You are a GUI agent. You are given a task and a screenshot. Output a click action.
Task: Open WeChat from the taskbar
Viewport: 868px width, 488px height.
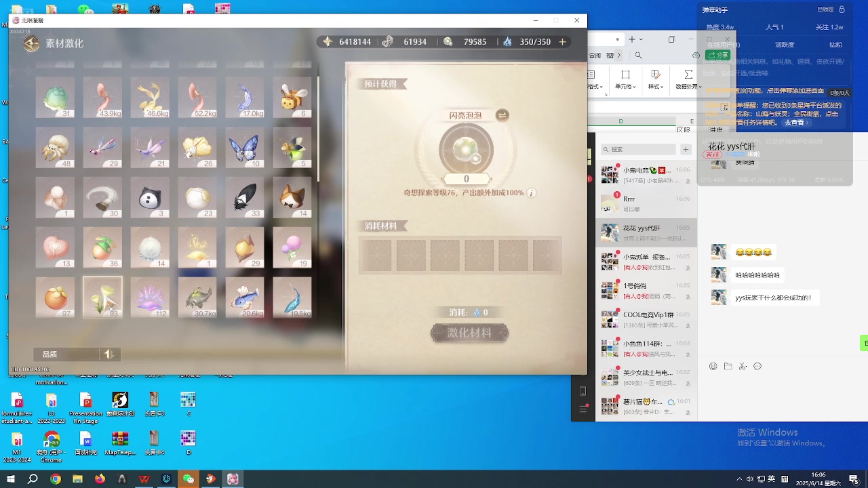[189, 479]
